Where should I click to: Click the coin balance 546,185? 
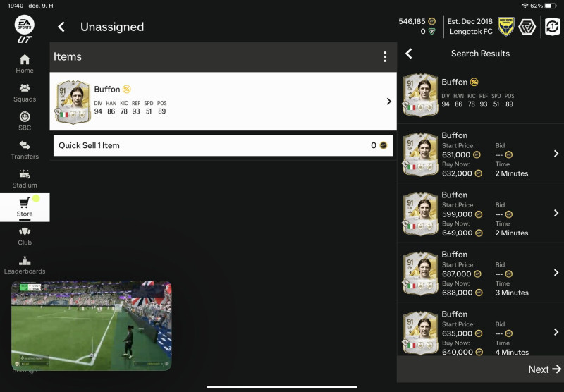pyautogui.click(x=412, y=21)
